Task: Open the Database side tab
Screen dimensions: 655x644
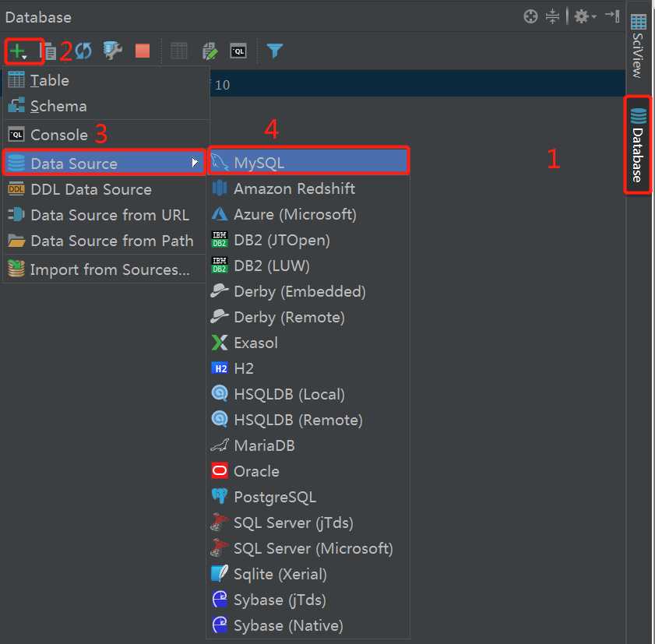Action: (x=638, y=145)
